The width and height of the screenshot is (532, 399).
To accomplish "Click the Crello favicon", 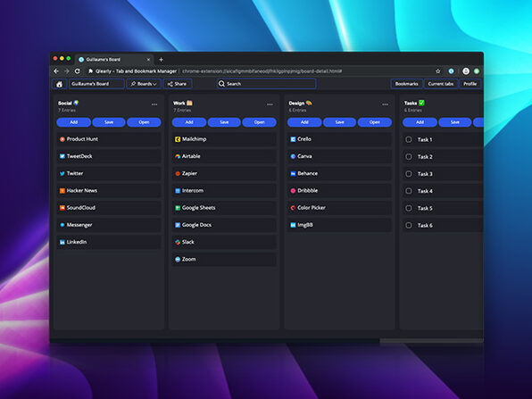I will (x=293, y=139).
